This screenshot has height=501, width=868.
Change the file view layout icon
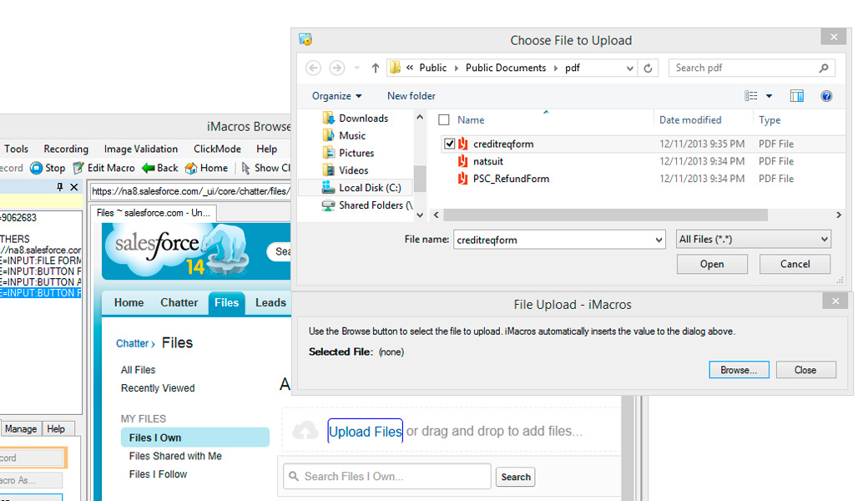[750, 96]
